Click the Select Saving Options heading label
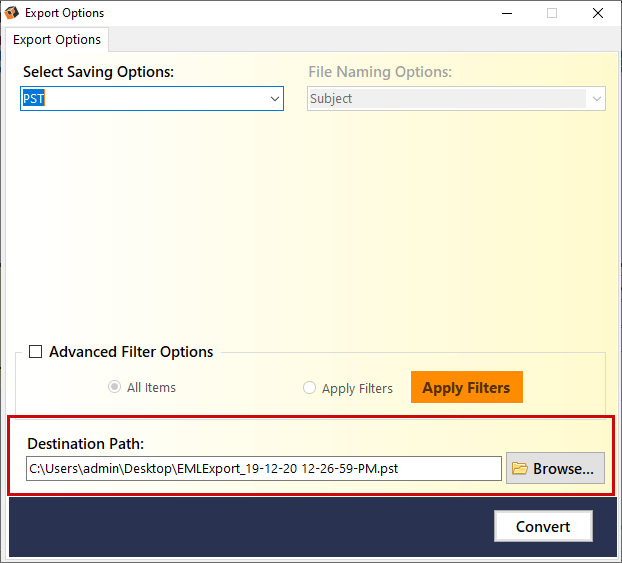Image resolution: width=622 pixels, height=563 pixels. pyautogui.click(x=98, y=72)
